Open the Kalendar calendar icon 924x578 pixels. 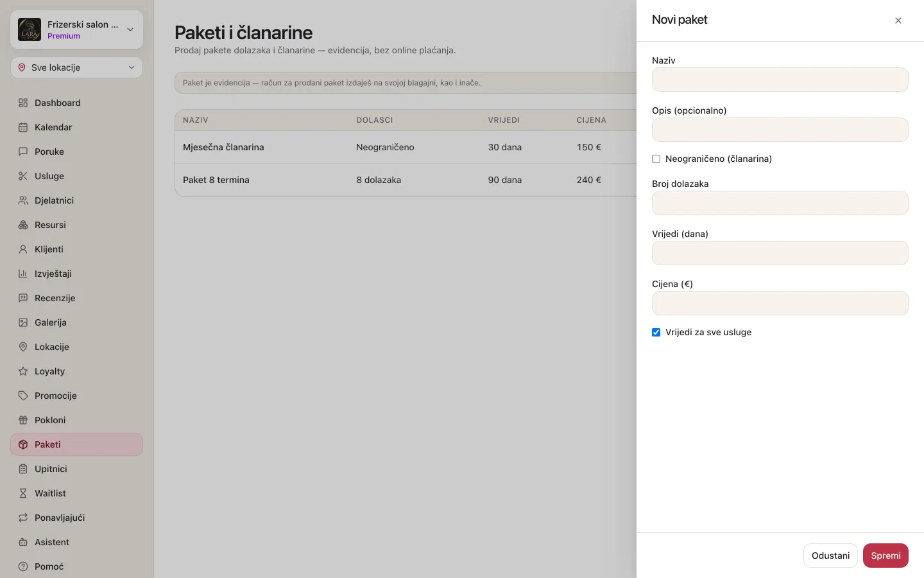pyautogui.click(x=23, y=127)
